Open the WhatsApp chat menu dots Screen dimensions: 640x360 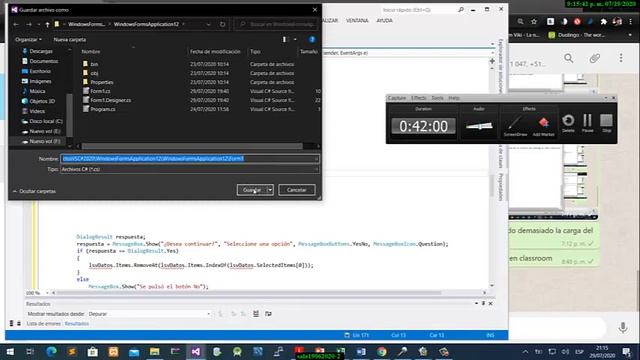621,58
